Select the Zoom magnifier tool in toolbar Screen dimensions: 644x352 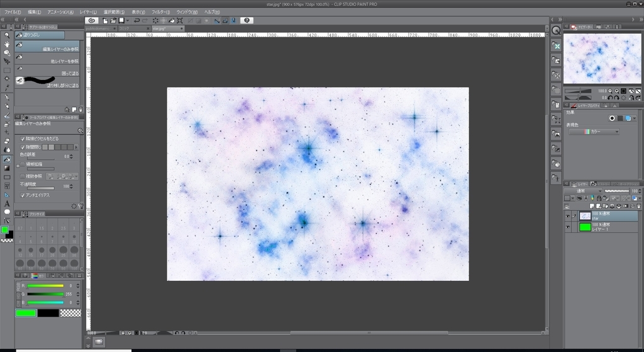[x=7, y=35]
